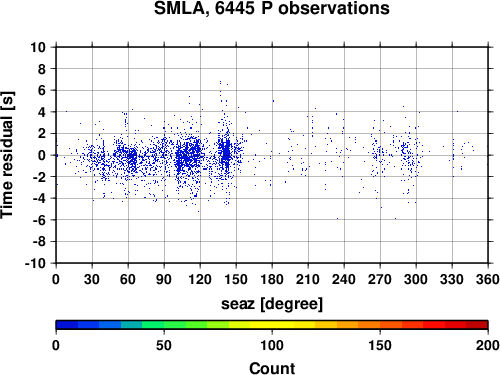Click the plot title 'SMLA, 6445 P observations'
Viewport: 500px width, 375px height.
click(x=272, y=8)
